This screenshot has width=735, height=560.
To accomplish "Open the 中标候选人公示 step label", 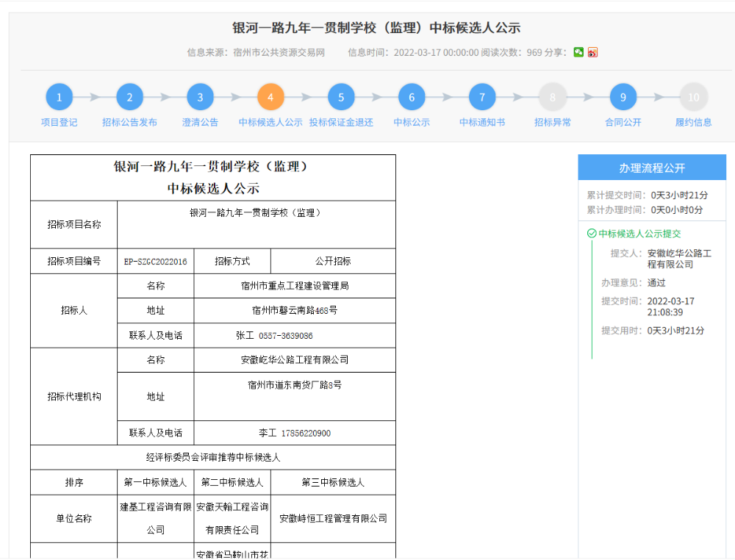I will [x=270, y=122].
